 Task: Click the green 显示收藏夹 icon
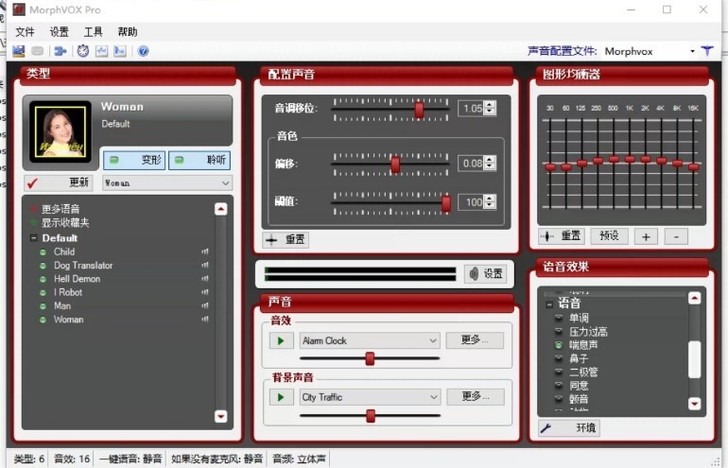click(34, 223)
